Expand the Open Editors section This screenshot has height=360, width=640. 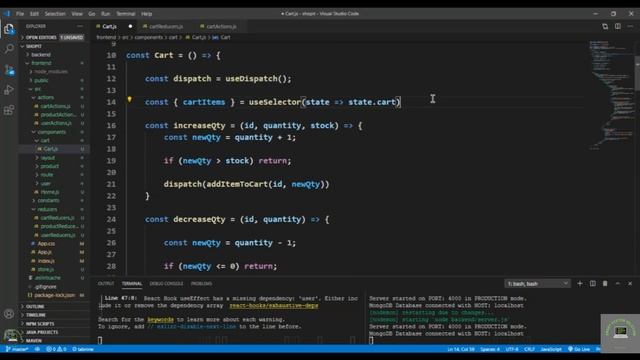click(x=41, y=37)
